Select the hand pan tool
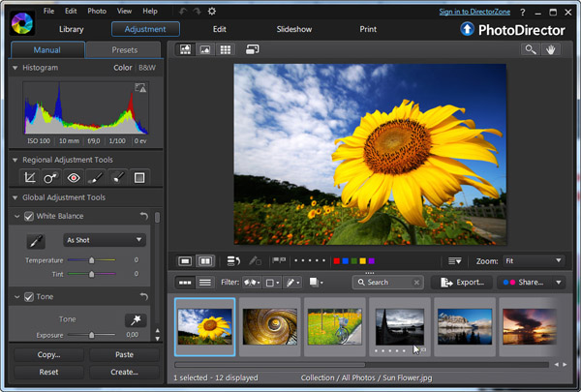This screenshot has height=392, width=581. click(554, 49)
